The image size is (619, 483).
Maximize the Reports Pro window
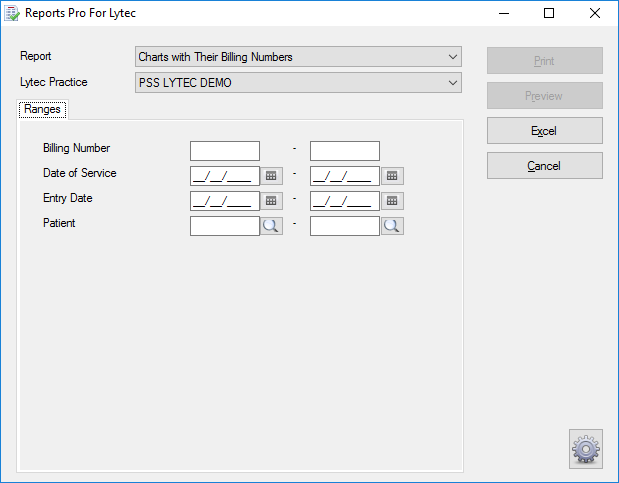549,14
